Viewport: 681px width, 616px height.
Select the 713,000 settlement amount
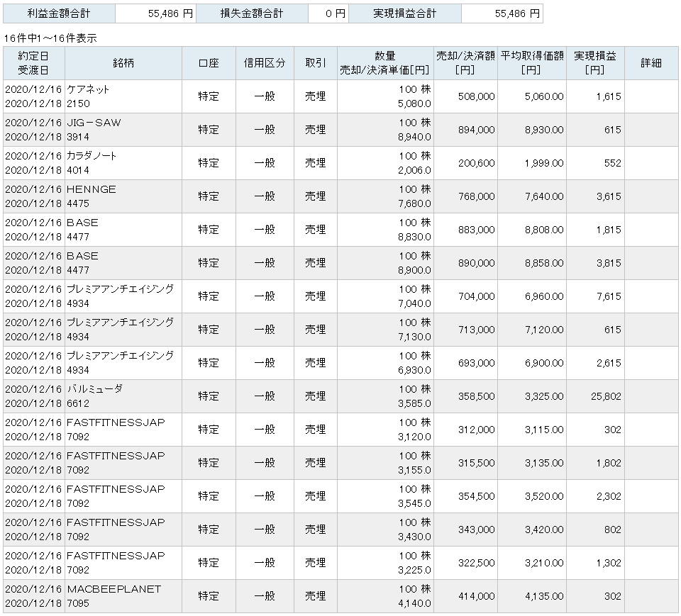coord(477,330)
